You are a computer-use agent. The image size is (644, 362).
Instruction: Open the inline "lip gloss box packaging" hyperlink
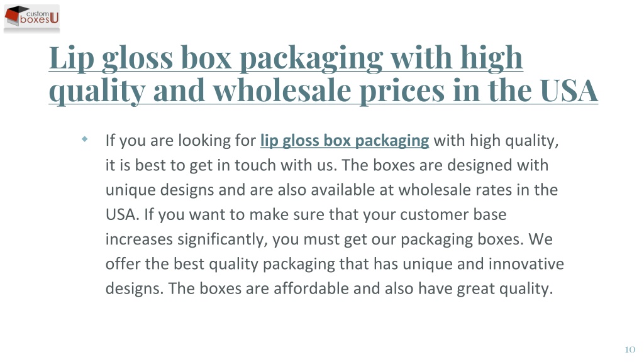345,140
